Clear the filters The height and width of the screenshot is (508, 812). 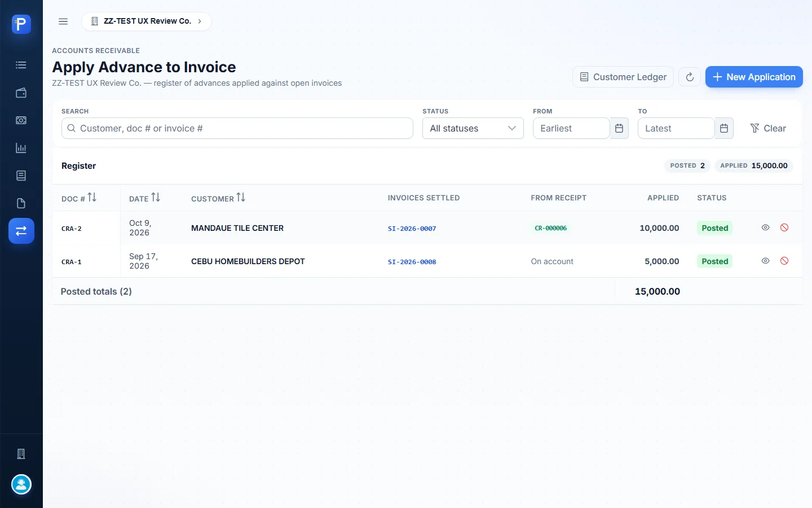768,128
